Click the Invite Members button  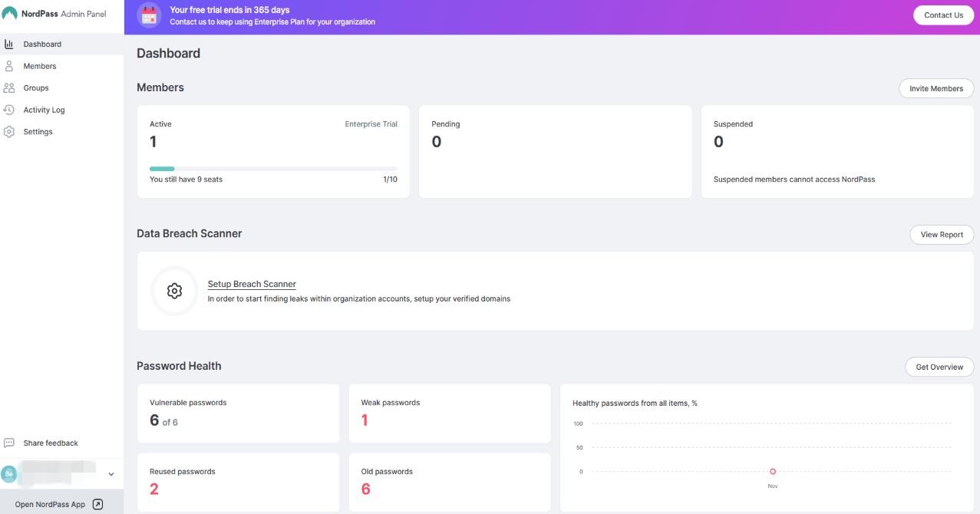[x=936, y=88]
